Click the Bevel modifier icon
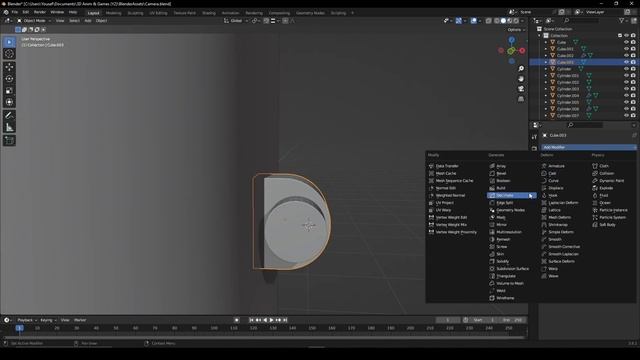Image resolution: width=640 pixels, height=360 pixels. click(x=492, y=173)
